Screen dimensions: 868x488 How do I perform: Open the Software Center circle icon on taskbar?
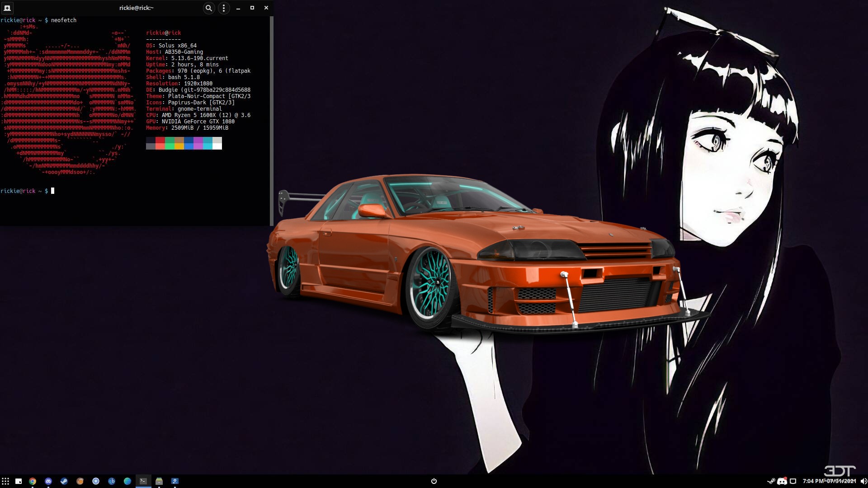coord(95,481)
